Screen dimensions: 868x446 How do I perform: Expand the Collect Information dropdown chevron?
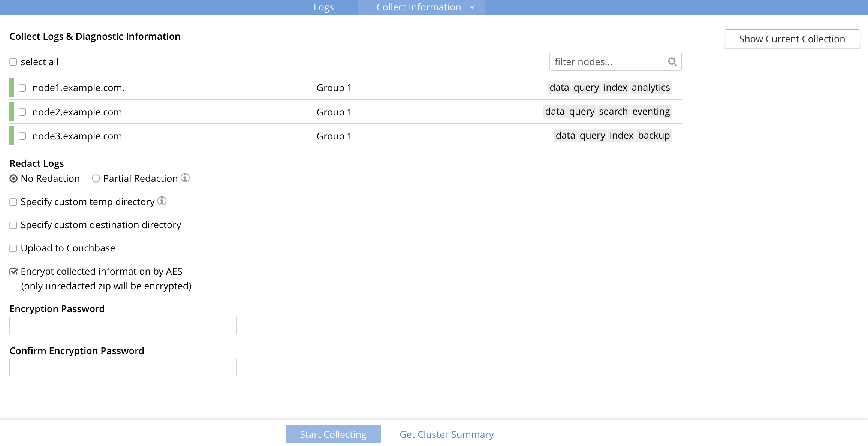tap(472, 7)
